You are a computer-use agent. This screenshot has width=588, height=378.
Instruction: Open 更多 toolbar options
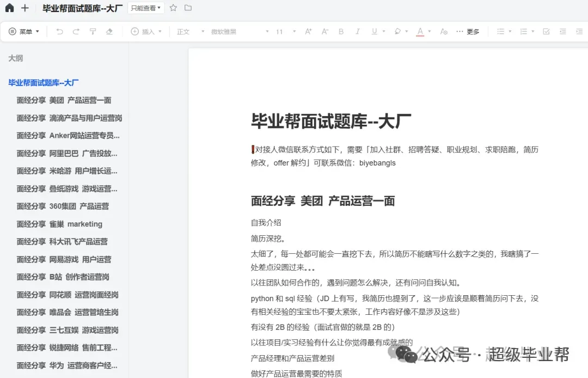tap(468, 32)
